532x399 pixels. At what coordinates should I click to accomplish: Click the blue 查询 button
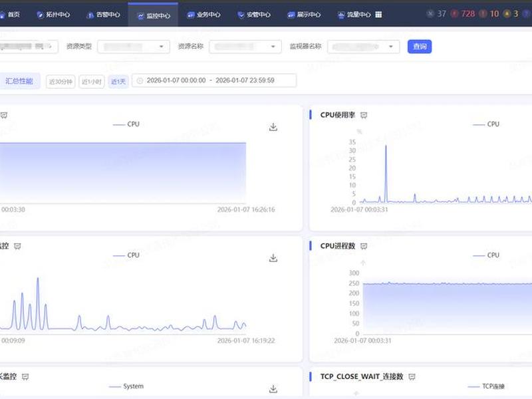(x=420, y=47)
